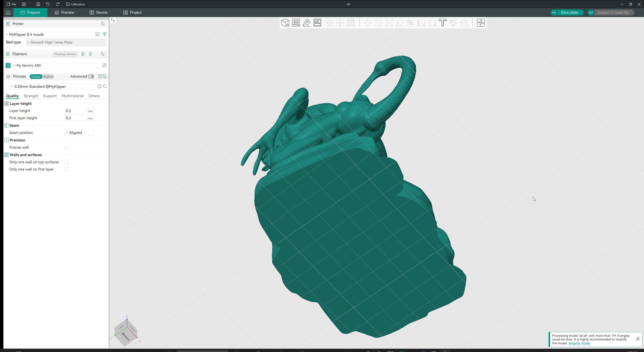Open the Export G-code dropdown arrow
This screenshot has height=352, width=644.
[591, 13]
